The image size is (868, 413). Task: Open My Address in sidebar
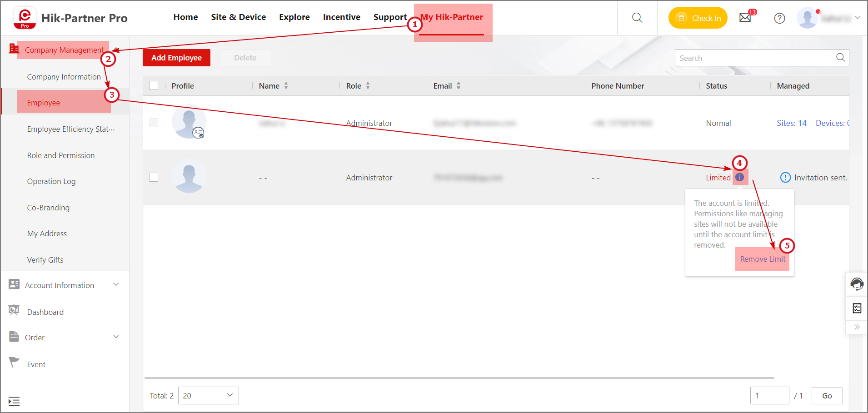point(47,234)
